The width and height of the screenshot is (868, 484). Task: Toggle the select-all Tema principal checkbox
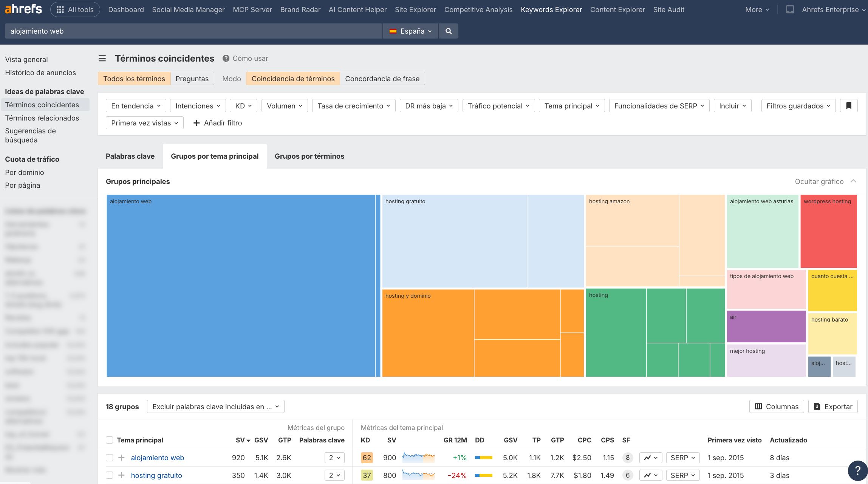(110, 440)
